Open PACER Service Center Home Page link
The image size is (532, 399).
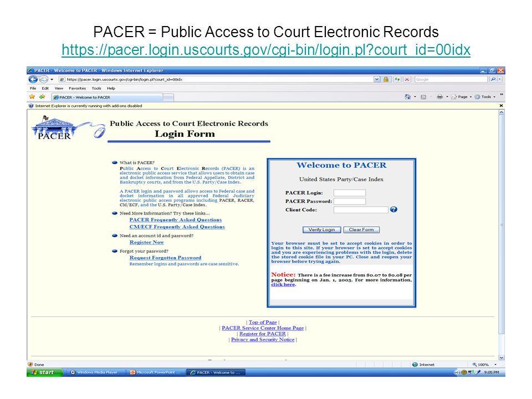(x=263, y=328)
